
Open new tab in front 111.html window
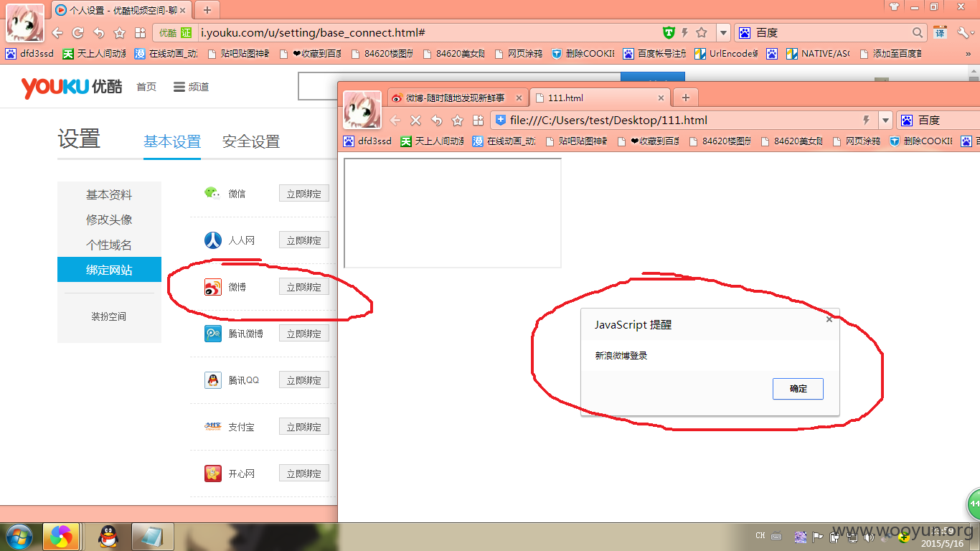click(685, 98)
